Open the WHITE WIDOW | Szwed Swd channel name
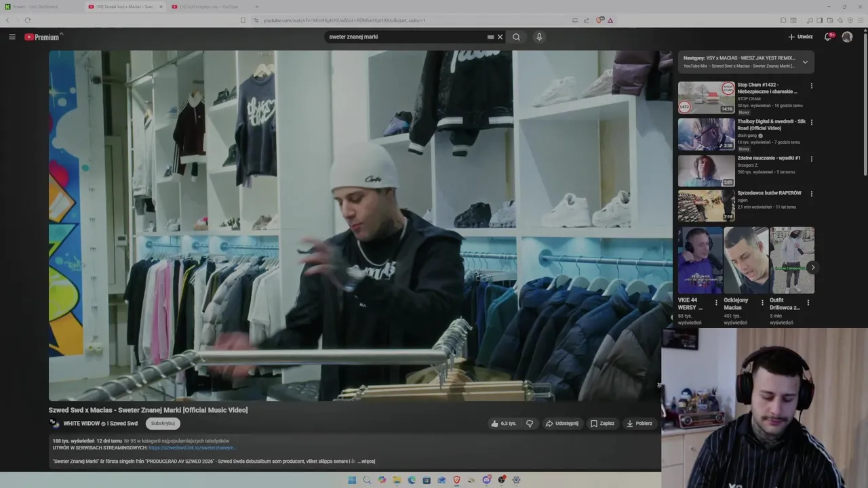Viewport: 868px width, 488px height. (x=100, y=423)
